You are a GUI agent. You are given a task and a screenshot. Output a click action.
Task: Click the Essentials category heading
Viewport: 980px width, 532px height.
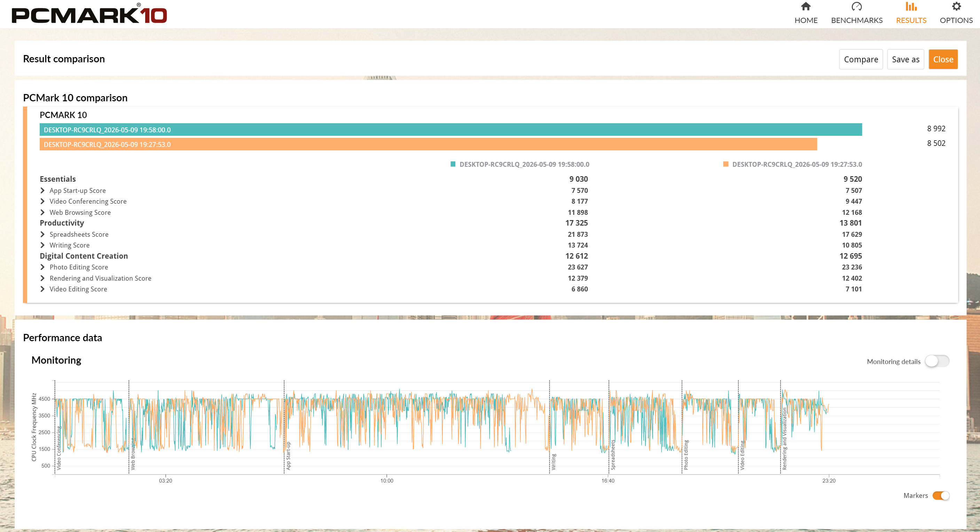point(58,179)
